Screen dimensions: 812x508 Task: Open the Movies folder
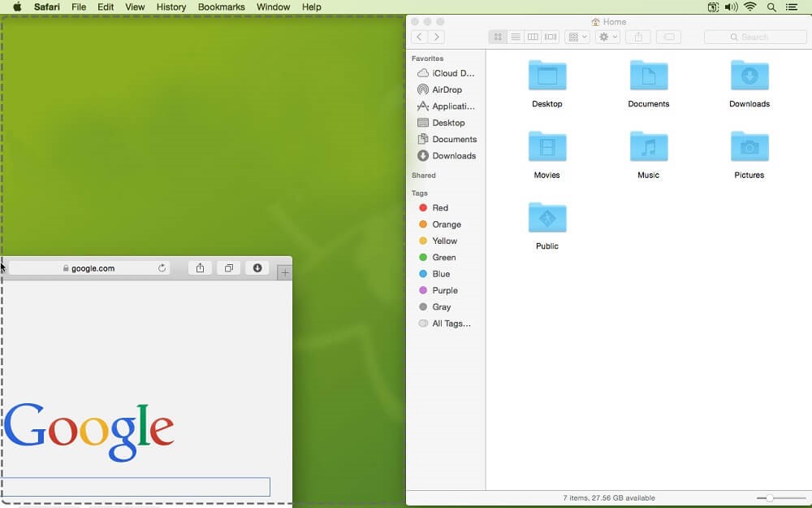point(546,147)
